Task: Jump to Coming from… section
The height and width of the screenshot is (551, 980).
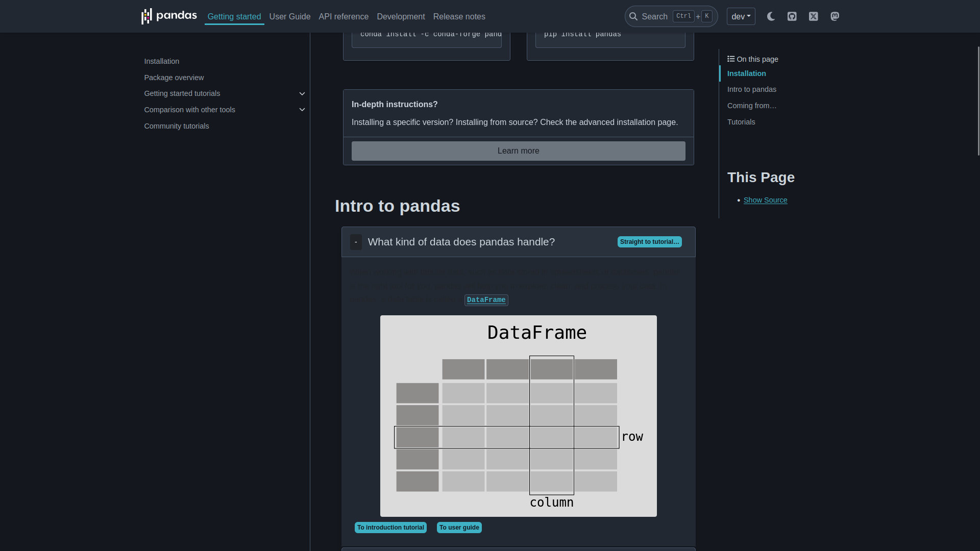Action: click(x=752, y=106)
